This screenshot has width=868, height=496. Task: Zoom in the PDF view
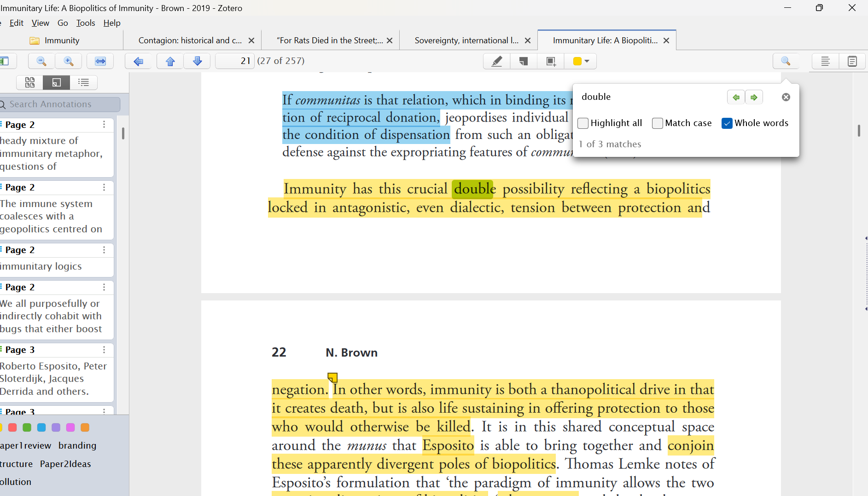pos(69,61)
